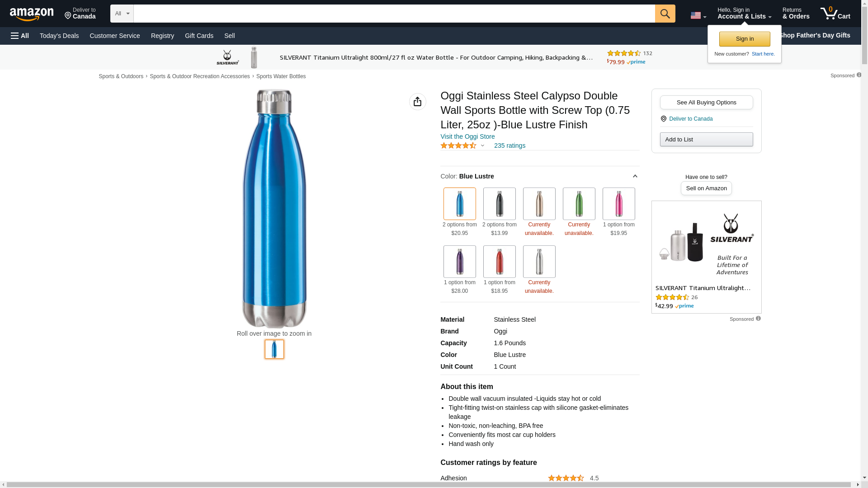Select the black bottle color option
Image resolution: width=868 pixels, height=488 pixels.
tap(499, 204)
